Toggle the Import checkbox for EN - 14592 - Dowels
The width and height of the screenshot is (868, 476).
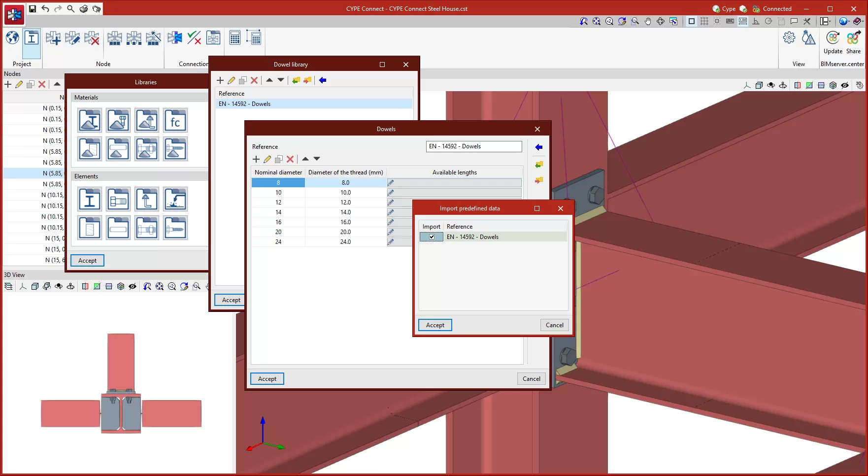pos(432,237)
